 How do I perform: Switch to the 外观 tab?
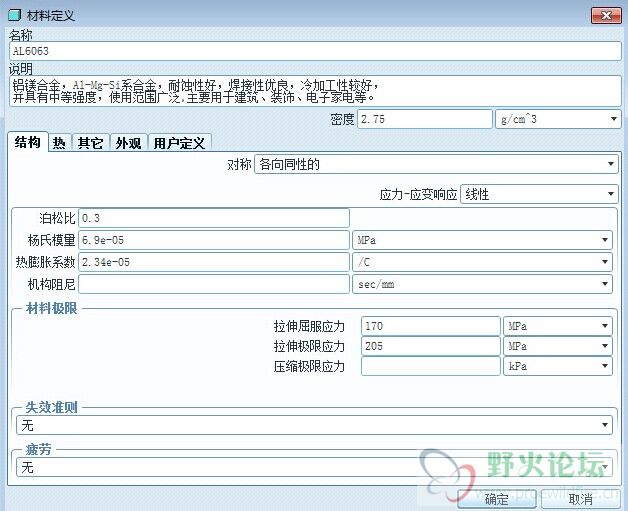pos(129,143)
